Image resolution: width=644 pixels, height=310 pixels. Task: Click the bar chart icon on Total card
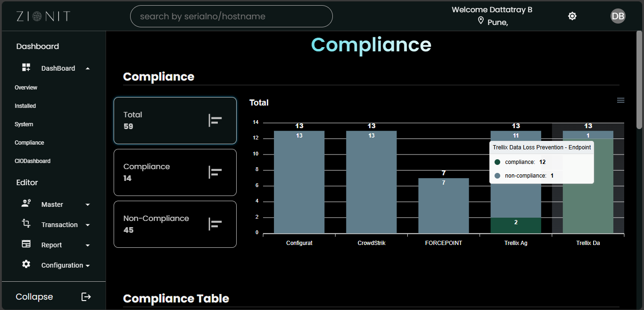[x=215, y=120]
